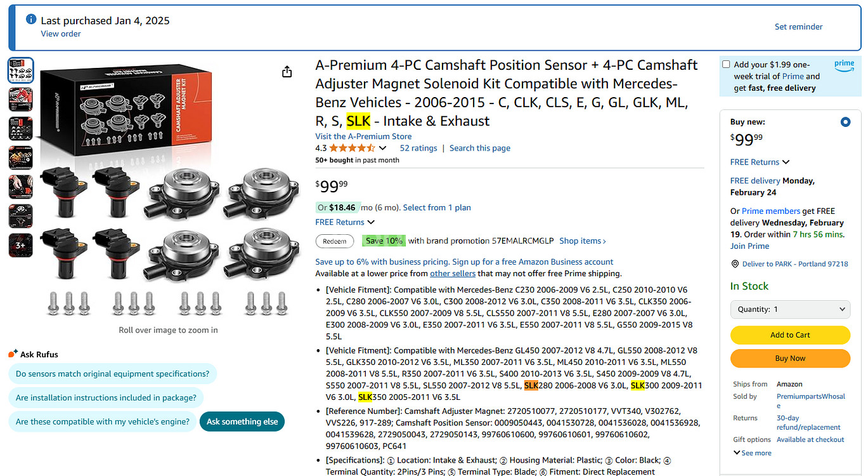This screenshot has width=868, height=476.
Task: Click the Set reminder link
Action: [x=798, y=27]
